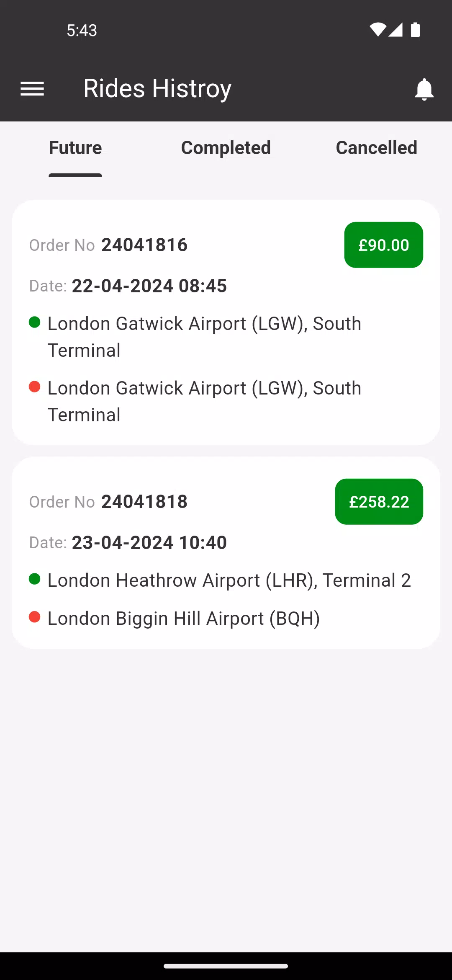Image resolution: width=452 pixels, height=980 pixels.
Task: Tap red drop-off dot beside Biggin Hill
Action: click(35, 617)
